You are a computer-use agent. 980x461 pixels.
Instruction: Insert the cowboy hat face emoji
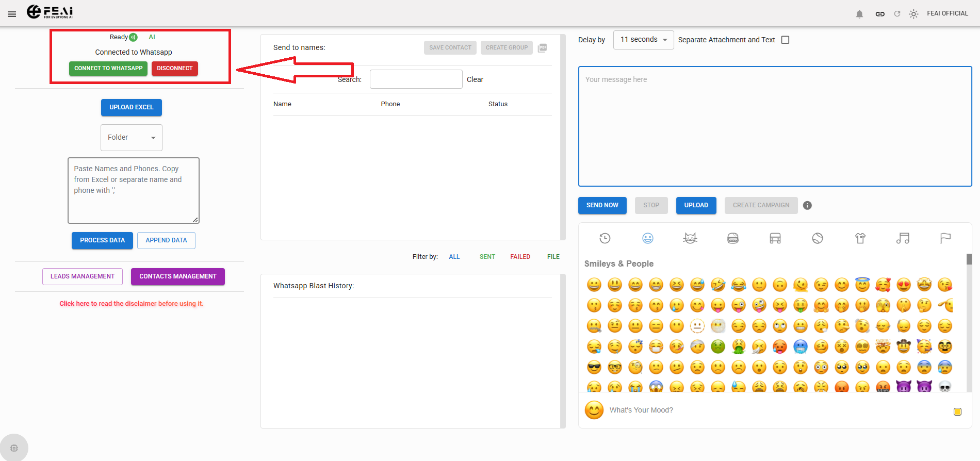pyautogui.click(x=904, y=347)
